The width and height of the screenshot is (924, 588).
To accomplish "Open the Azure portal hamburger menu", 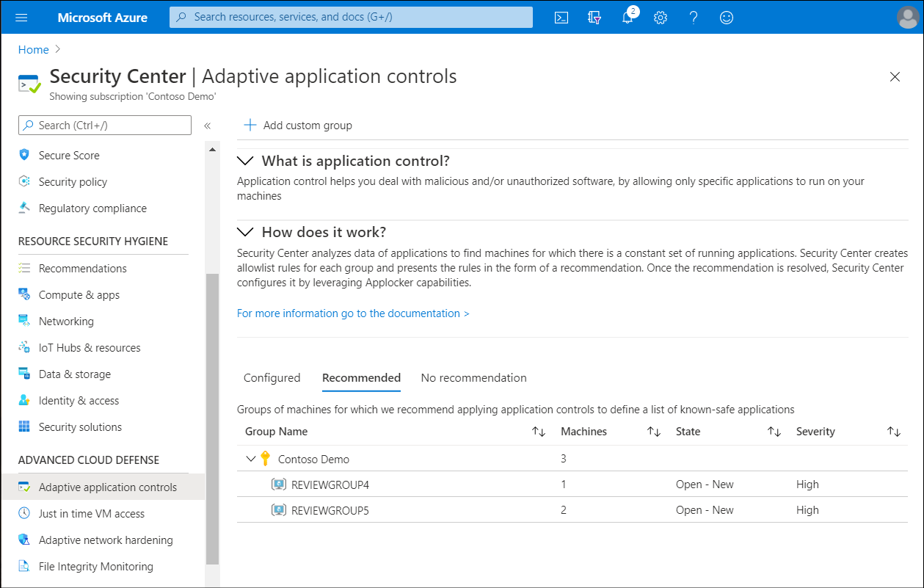I will pos(21,18).
